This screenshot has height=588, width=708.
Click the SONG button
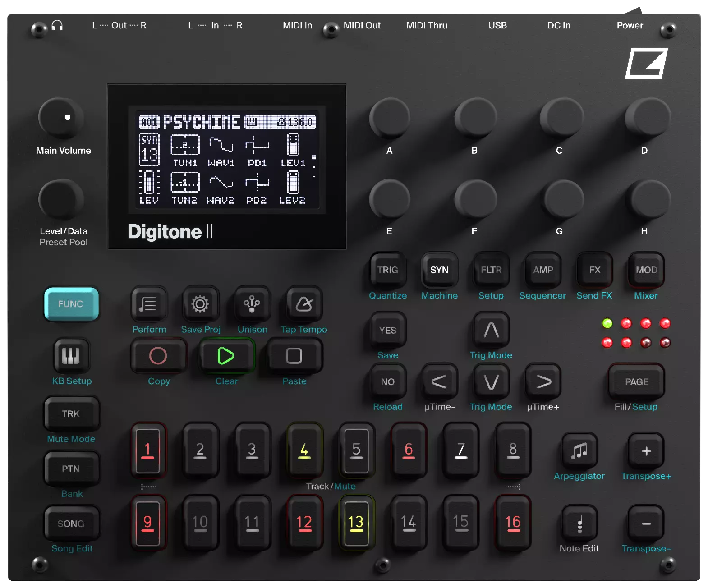71,524
